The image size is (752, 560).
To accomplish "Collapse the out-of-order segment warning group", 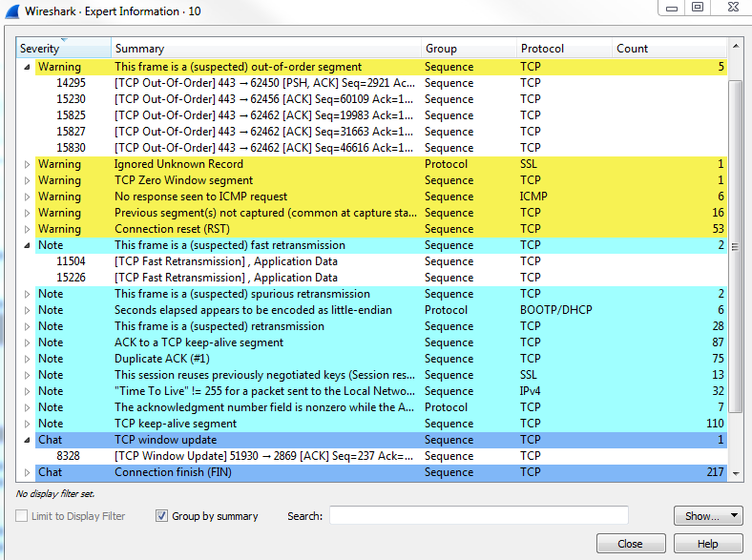I will [27, 67].
